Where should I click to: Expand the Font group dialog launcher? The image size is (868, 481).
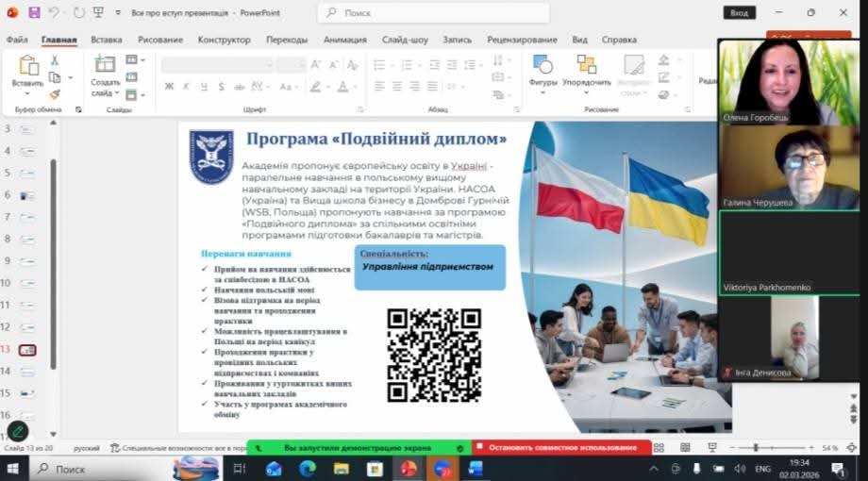coord(356,109)
